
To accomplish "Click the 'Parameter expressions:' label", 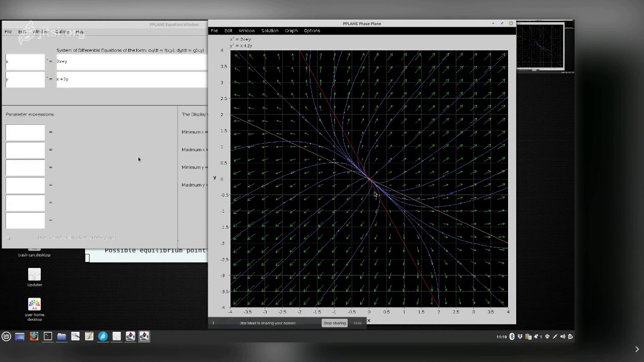I will click(30, 114).
